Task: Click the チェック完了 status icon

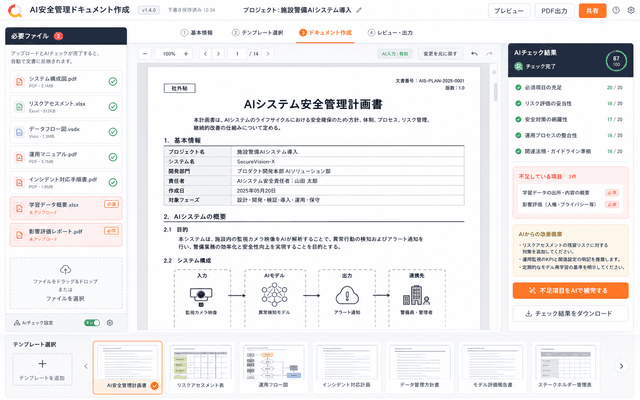Action: coord(518,66)
